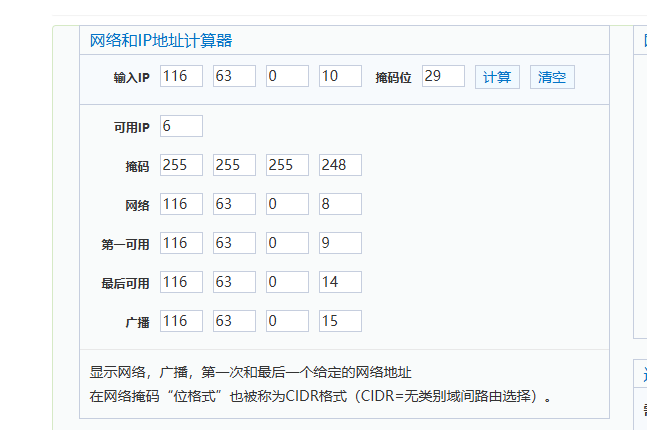Focus third octet of the 掩码 row
The height and width of the screenshot is (430, 647).
[287, 165]
